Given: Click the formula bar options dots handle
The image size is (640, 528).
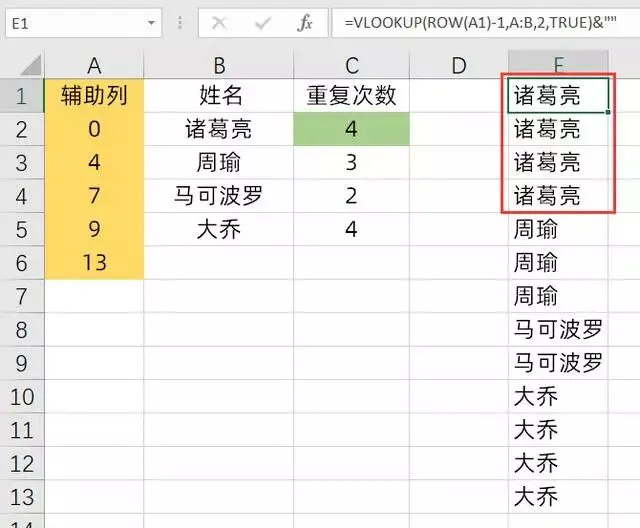Looking at the screenshot, I should 180,23.
